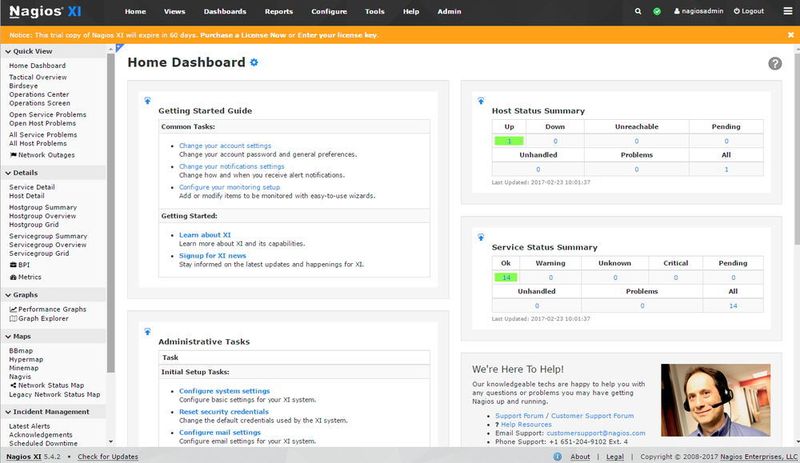Viewport: 800px width, 463px height.
Task: Open Birdseye in Quick View
Action: pos(23,86)
